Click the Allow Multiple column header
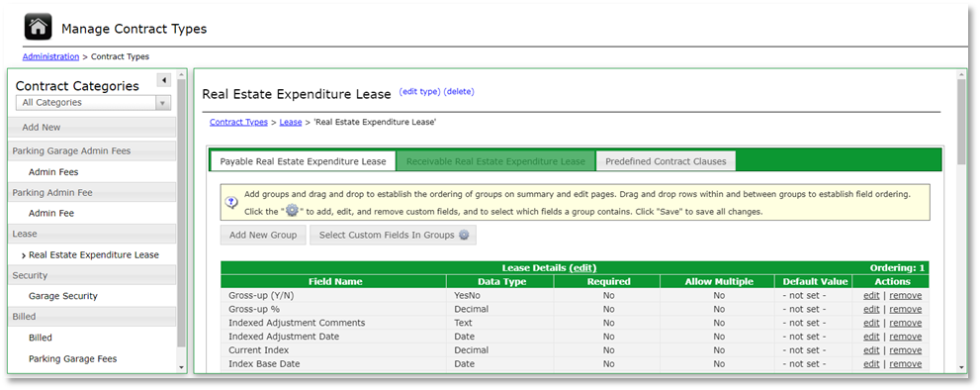The width and height of the screenshot is (980, 390). coord(719,282)
